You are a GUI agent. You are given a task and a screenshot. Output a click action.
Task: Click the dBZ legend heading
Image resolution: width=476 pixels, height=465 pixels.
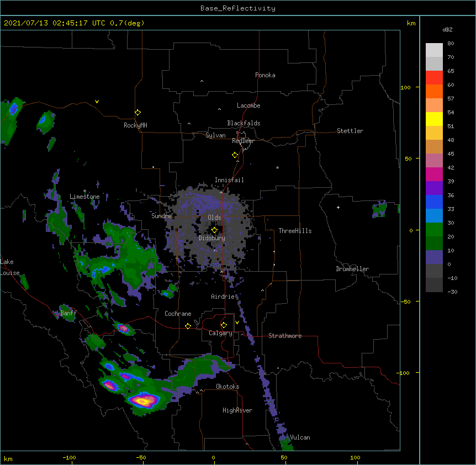[x=447, y=29]
